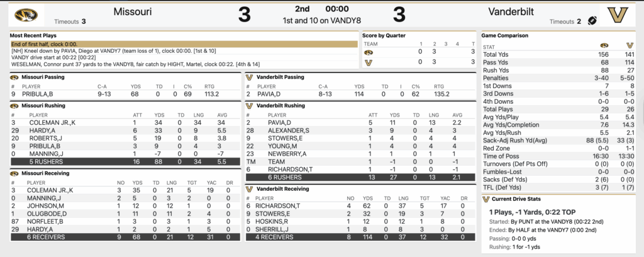Click the Missouri logo in Score by Quarter row
Image resolution: width=644 pixels, height=257 pixels.
click(369, 53)
